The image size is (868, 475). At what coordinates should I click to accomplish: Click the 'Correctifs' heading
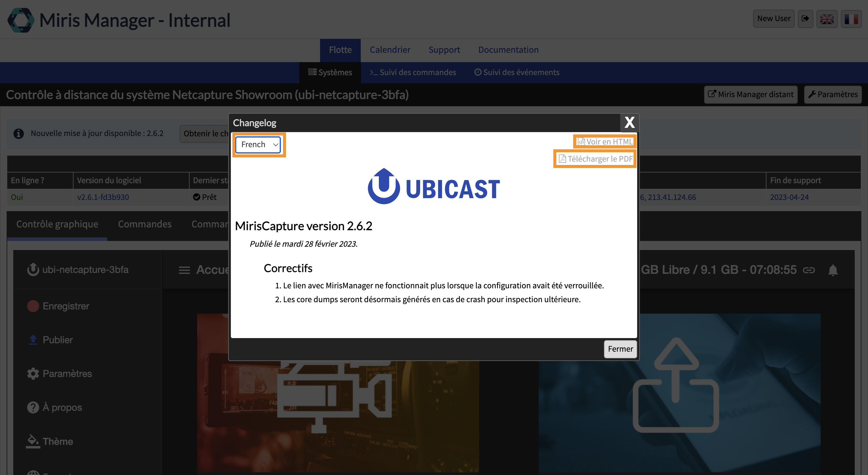point(288,268)
